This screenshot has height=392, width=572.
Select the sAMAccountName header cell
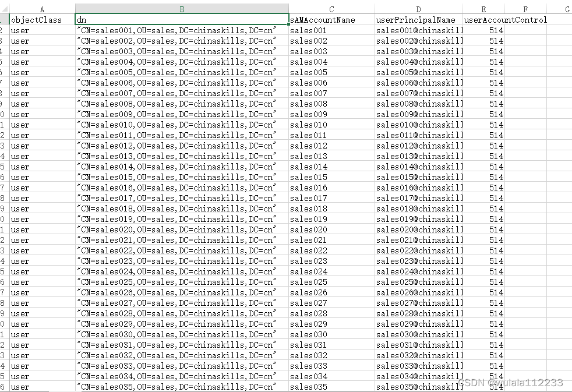coord(331,19)
